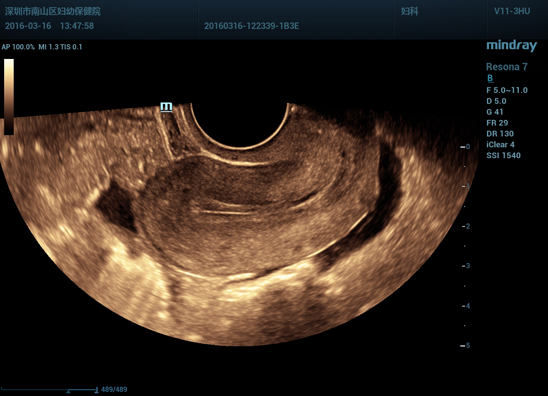Select the frame rate FR 29

497,123
